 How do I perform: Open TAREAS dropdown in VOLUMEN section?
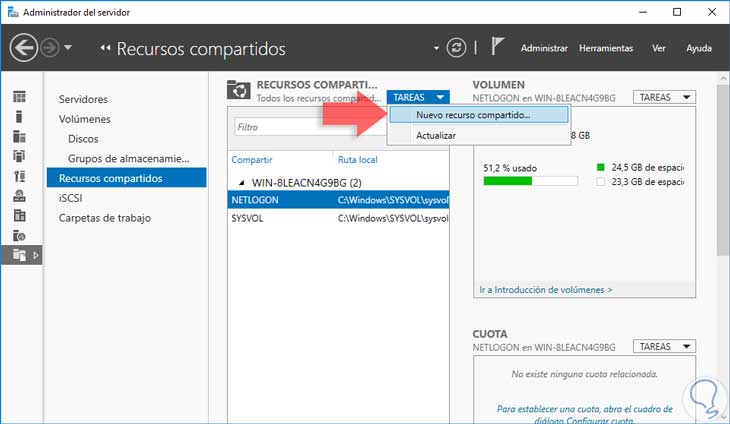[x=664, y=97]
